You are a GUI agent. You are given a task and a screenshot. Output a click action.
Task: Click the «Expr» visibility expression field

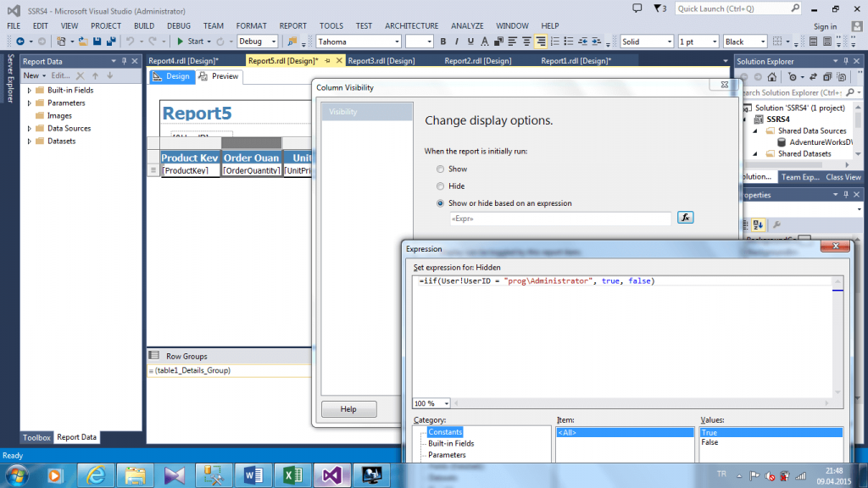click(x=560, y=219)
